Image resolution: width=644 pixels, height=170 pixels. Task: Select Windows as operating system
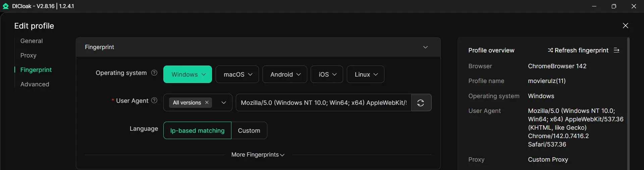coord(187,74)
